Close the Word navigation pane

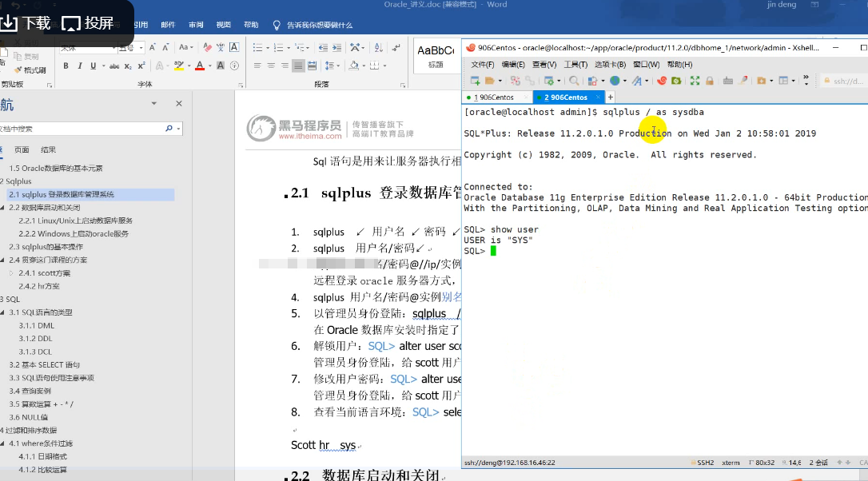click(x=179, y=104)
